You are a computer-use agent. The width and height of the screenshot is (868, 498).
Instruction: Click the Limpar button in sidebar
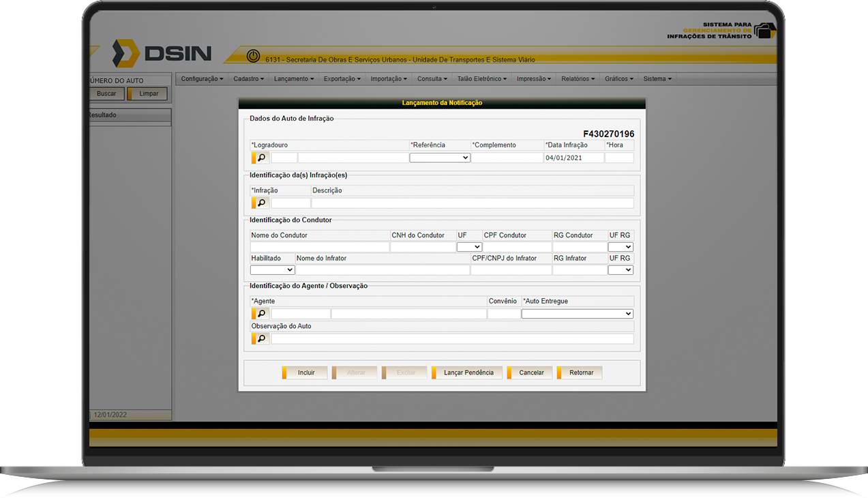click(147, 93)
